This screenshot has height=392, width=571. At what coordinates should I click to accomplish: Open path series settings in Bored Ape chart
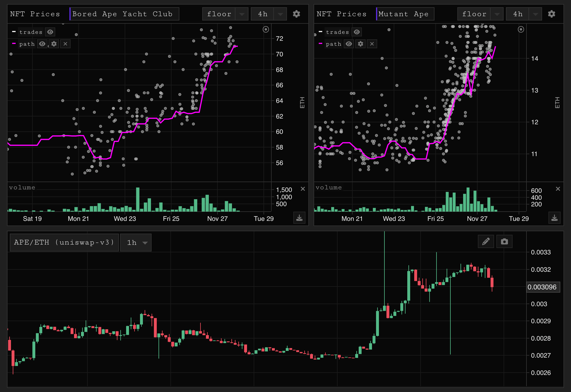[x=54, y=44]
